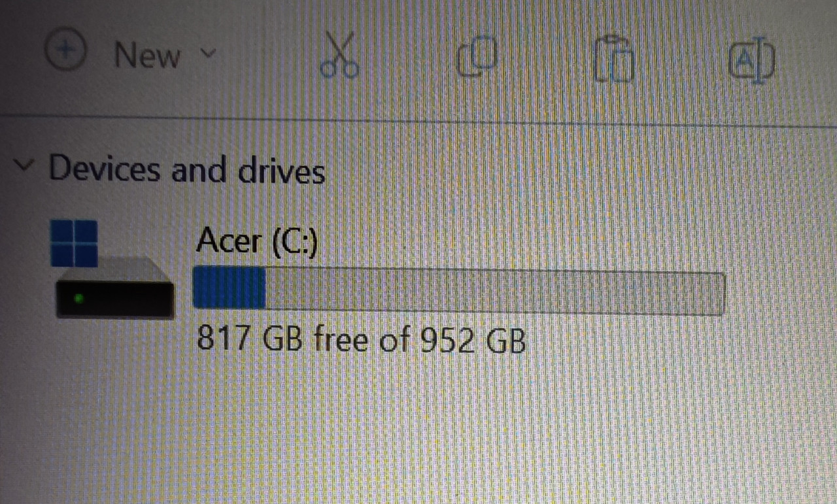The height and width of the screenshot is (504, 837).
Task: Click the circled plus icon beside New
Action: click(66, 51)
